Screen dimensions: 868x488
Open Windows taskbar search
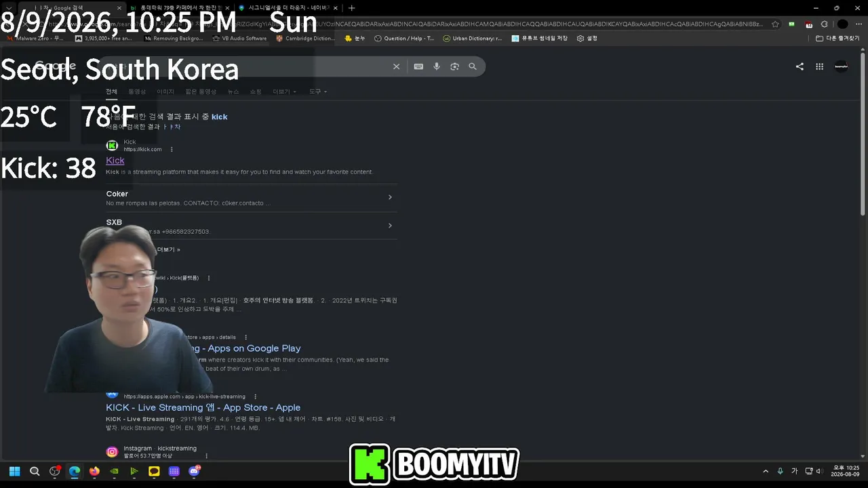pos(35,471)
